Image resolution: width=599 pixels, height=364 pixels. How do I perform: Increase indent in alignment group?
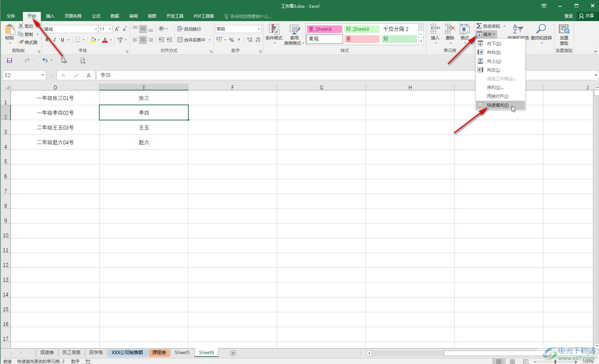tap(169, 40)
